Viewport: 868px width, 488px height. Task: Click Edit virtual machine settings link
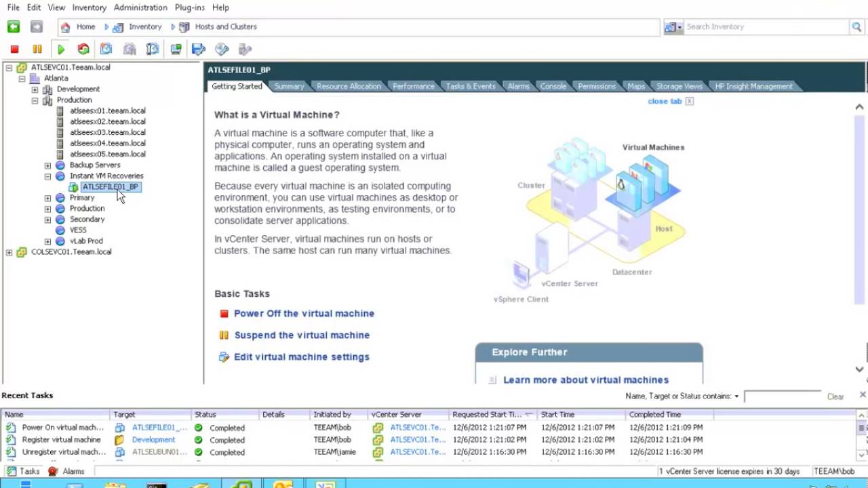coord(302,357)
